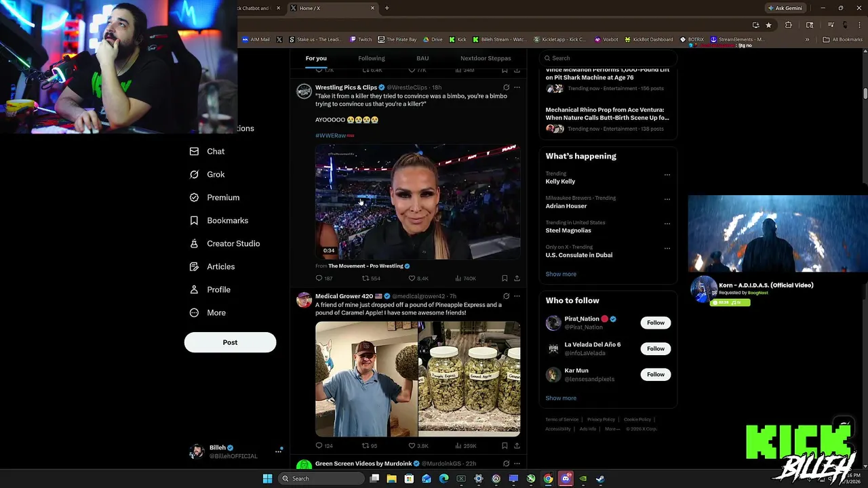The width and height of the screenshot is (868, 488).
Task: Open Discord from the taskbar
Action: point(566,479)
